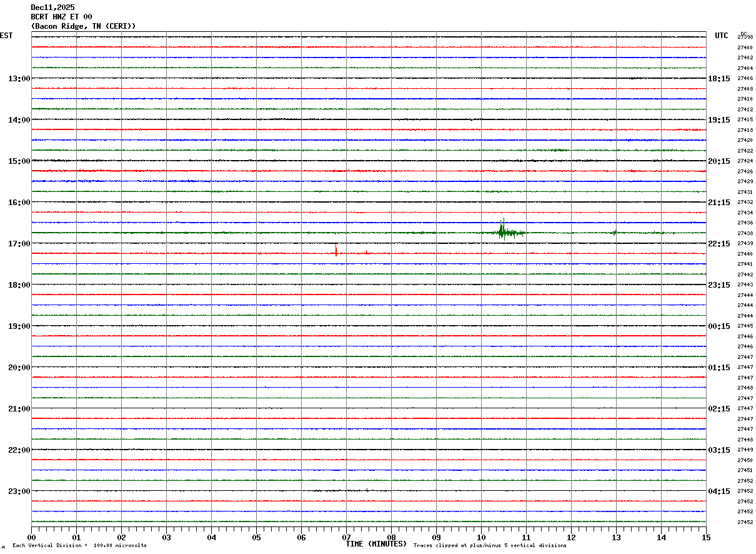Click the 04:15 UTC time label

(719, 491)
